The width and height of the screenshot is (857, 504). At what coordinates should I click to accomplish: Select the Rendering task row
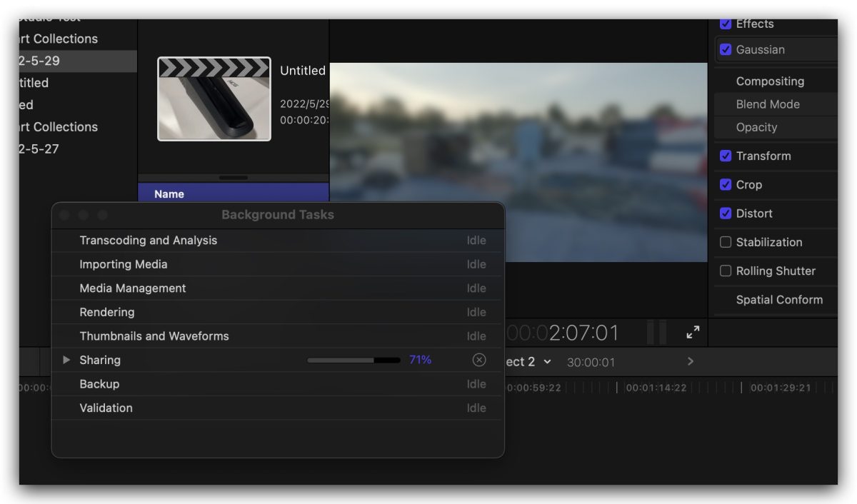click(x=278, y=312)
